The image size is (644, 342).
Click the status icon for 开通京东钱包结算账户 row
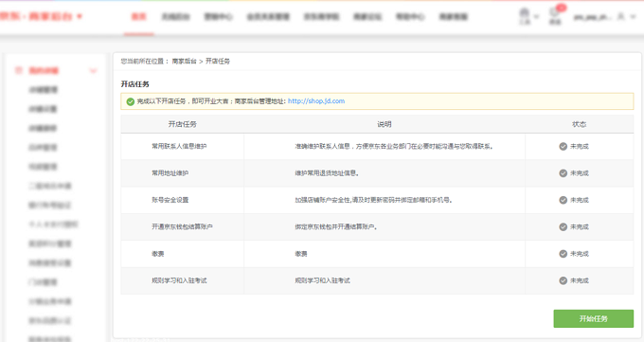563,227
